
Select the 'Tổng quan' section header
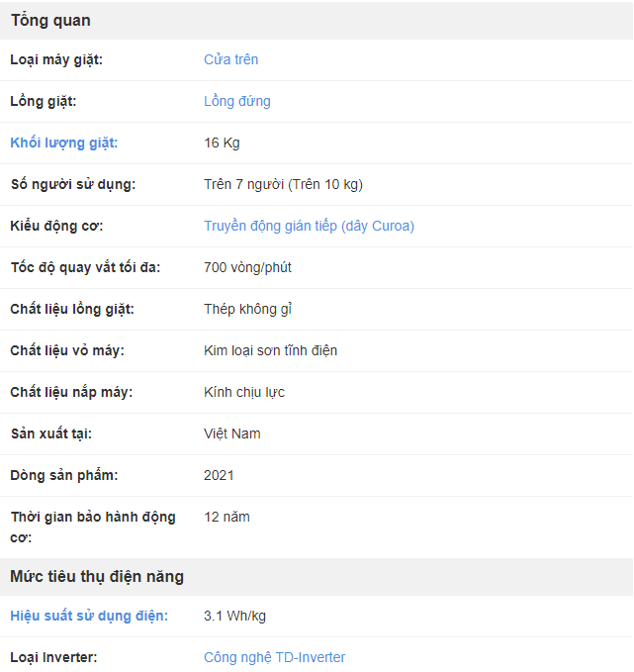coord(50,21)
